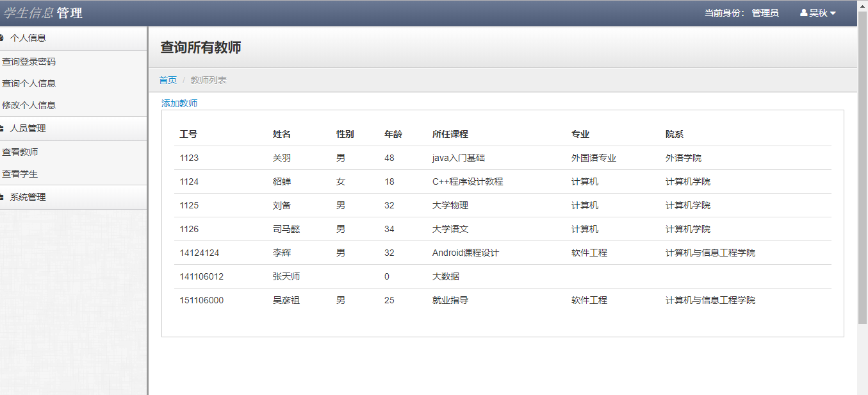Click the 工号 column header
The image size is (868, 395).
pyautogui.click(x=188, y=134)
